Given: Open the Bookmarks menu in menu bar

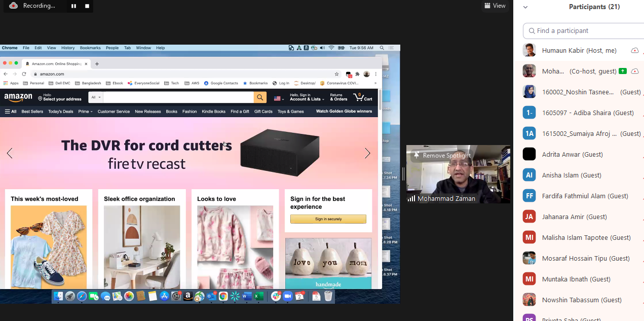Looking at the screenshot, I should (90, 48).
